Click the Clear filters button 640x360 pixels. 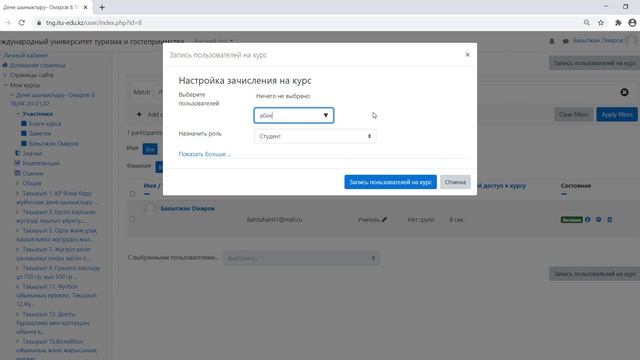(573, 115)
